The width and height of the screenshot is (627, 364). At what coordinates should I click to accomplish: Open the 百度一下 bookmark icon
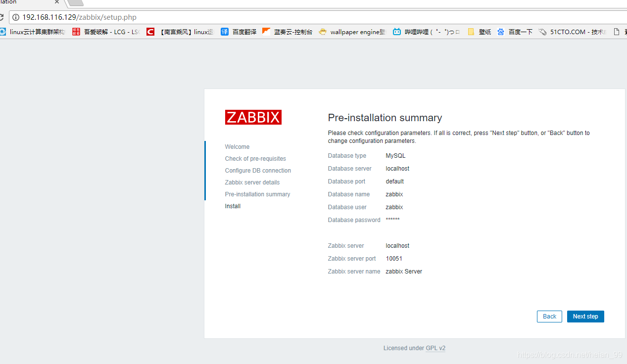tap(501, 32)
